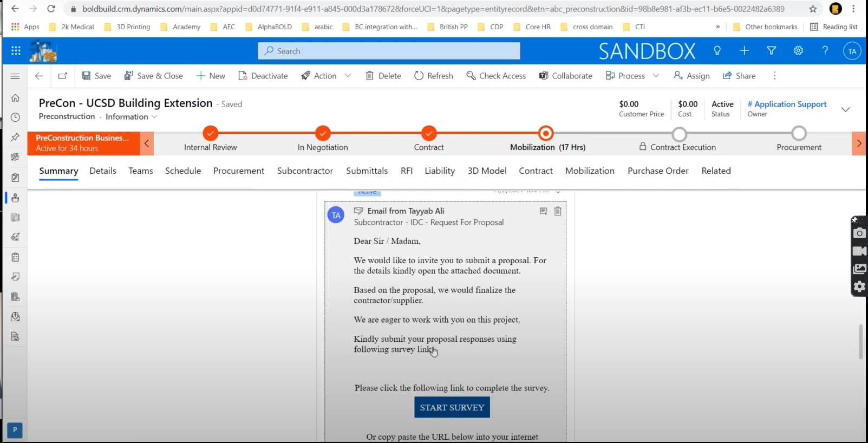868x443 pixels.
Task: Click the Refresh command icon
Action: tap(419, 76)
